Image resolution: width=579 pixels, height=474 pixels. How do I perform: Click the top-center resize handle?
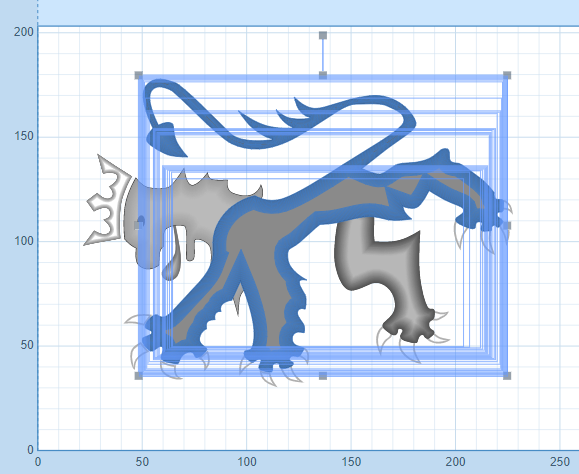pos(323,75)
